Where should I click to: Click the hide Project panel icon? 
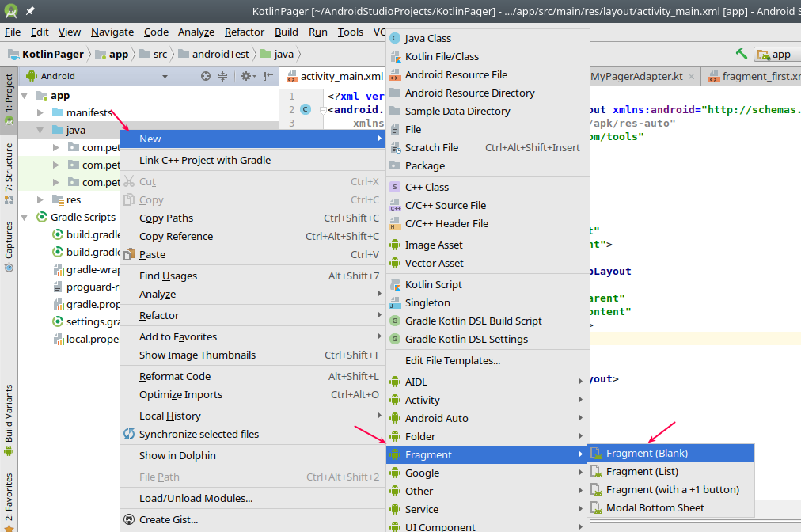pos(268,77)
